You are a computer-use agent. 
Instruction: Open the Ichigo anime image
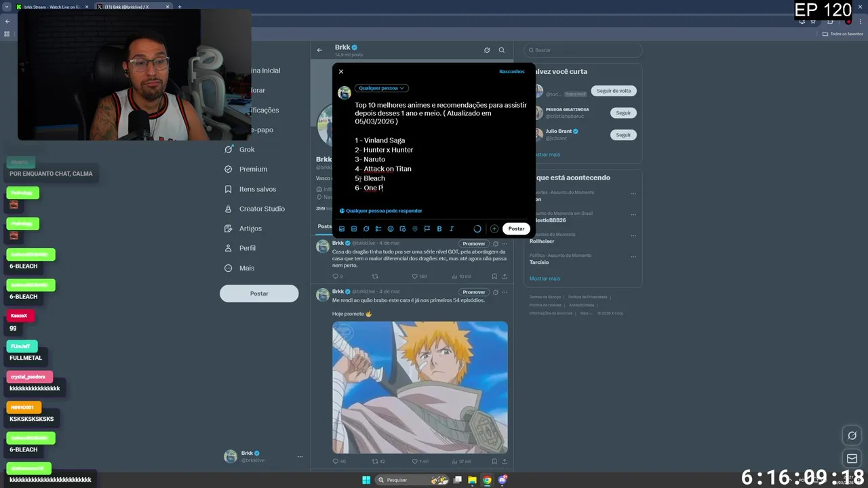[420, 387]
